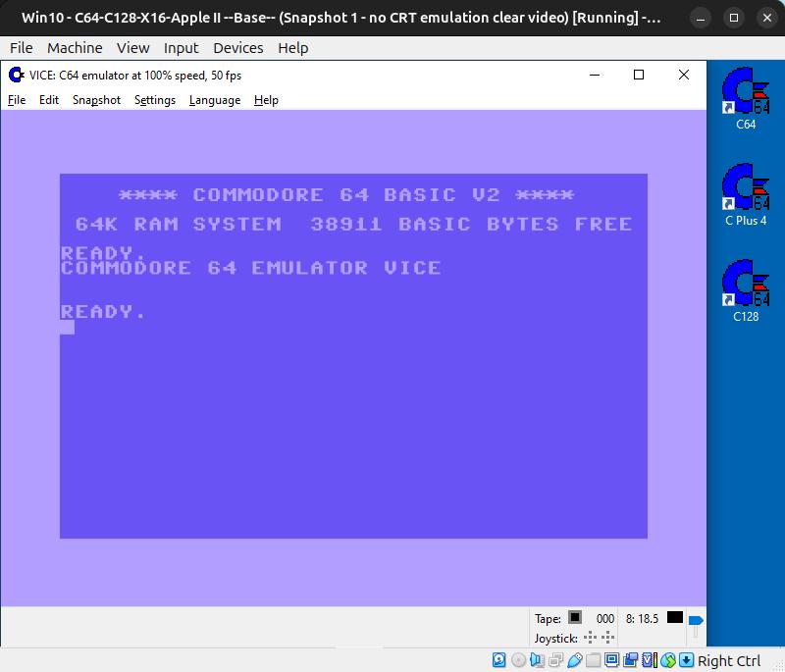Open VICE Snapshot menu
Viewport: 785px width, 672px height.
(x=96, y=100)
